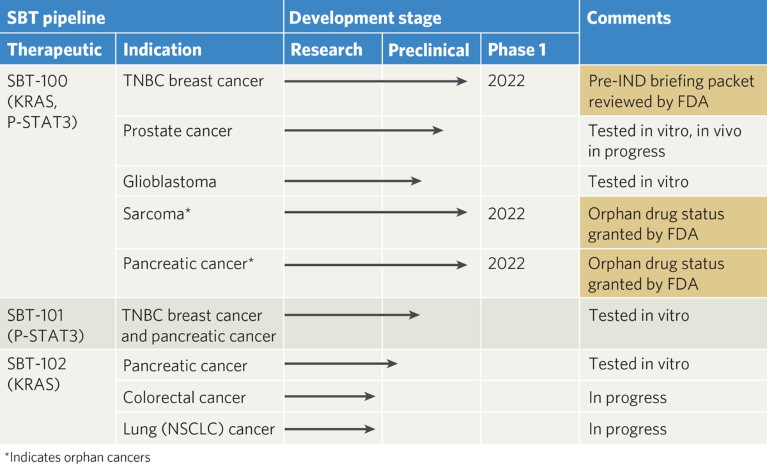Select the Prostate cancer indication
767x465 pixels.
pyautogui.click(x=177, y=131)
